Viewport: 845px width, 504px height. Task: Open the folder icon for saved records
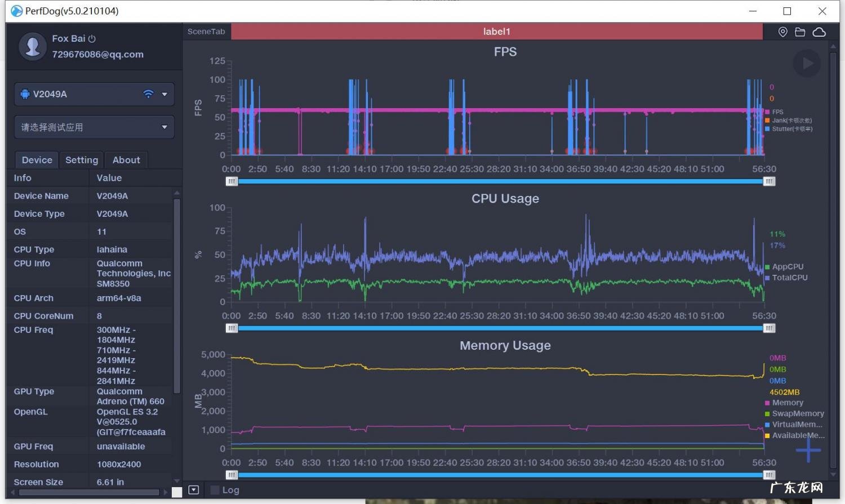(x=800, y=32)
